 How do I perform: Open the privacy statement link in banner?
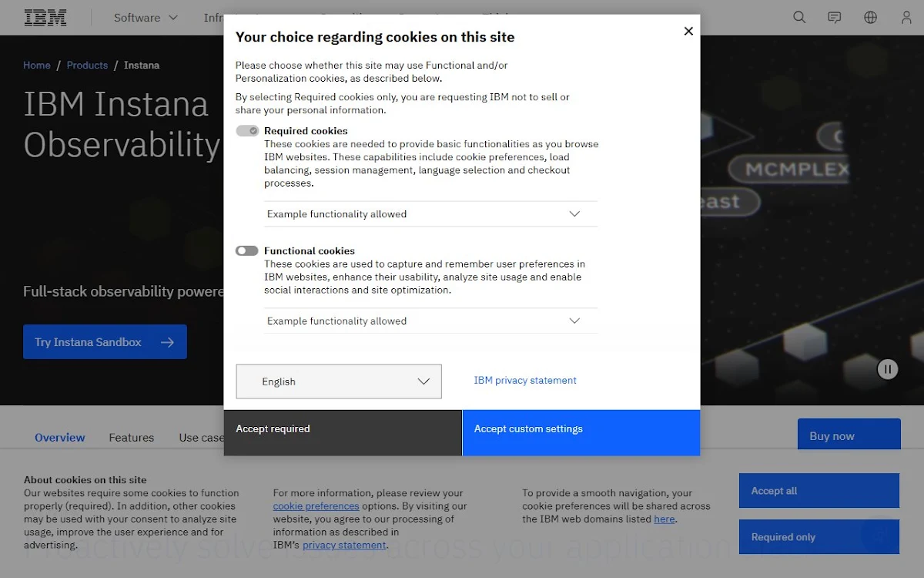pyautogui.click(x=344, y=545)
